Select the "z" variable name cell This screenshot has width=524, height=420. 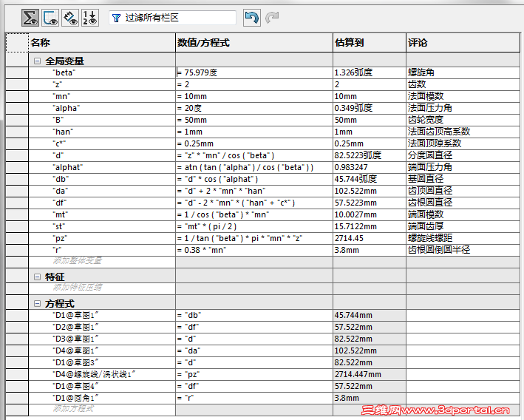click(x=102, y=84)
